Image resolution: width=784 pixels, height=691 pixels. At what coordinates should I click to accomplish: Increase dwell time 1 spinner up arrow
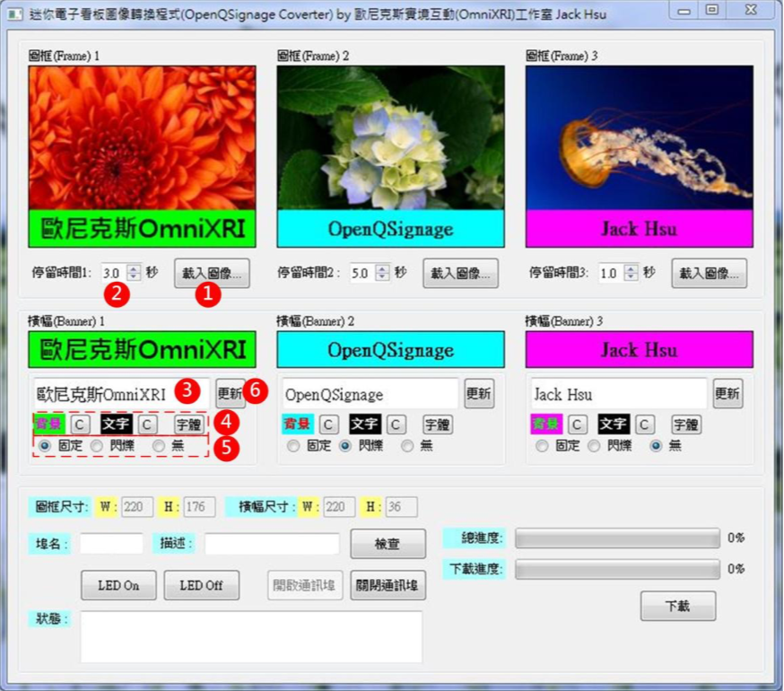134,268
